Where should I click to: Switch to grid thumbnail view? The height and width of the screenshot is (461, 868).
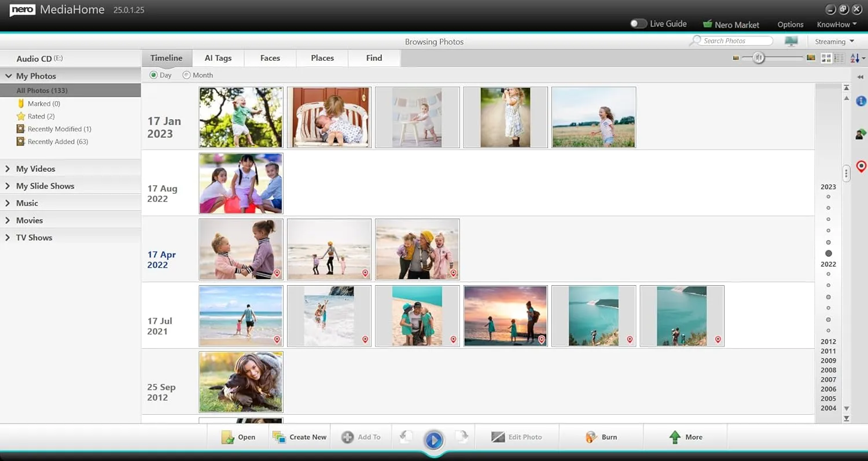(826, 58)
